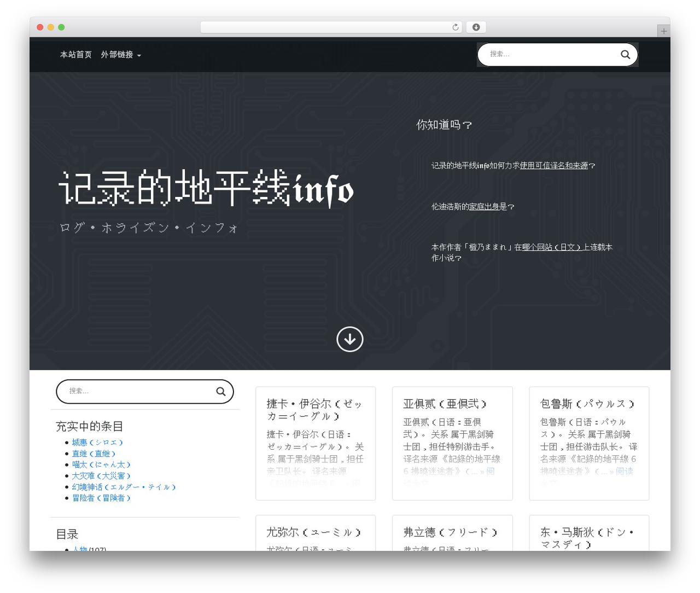Screen dimensions: 700x593
Task: Click the browser address bar
Action: 331,27
